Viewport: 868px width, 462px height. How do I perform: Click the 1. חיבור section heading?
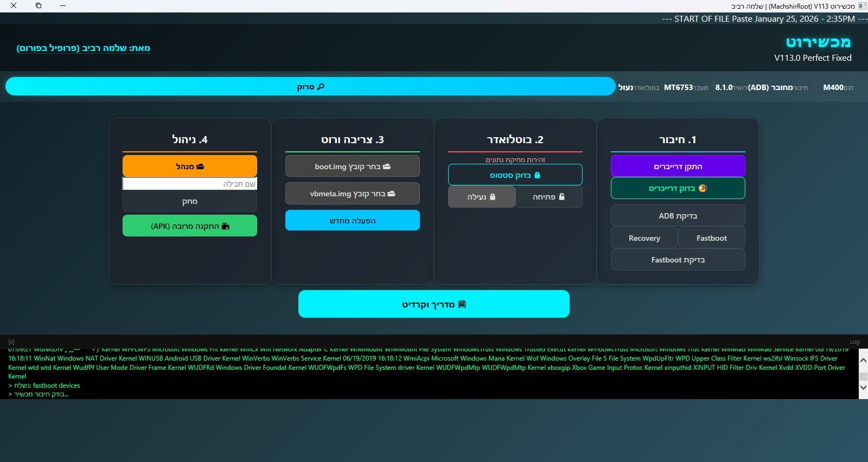click(678, 139)
